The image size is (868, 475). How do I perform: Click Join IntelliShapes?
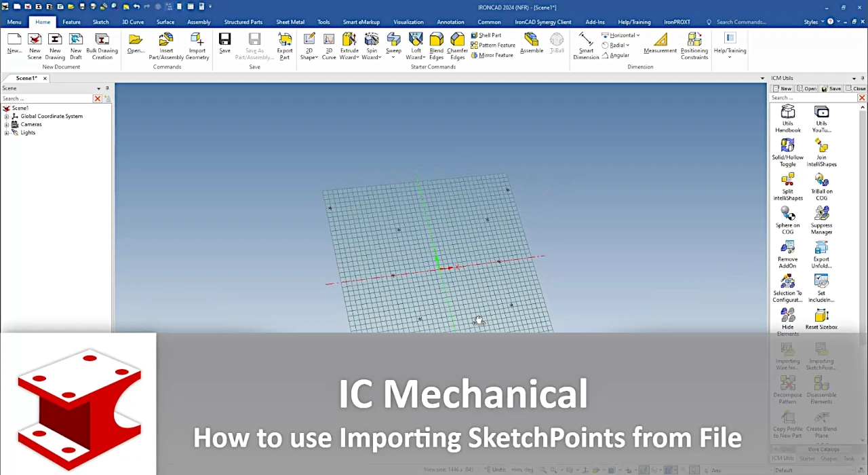(821, 153)
